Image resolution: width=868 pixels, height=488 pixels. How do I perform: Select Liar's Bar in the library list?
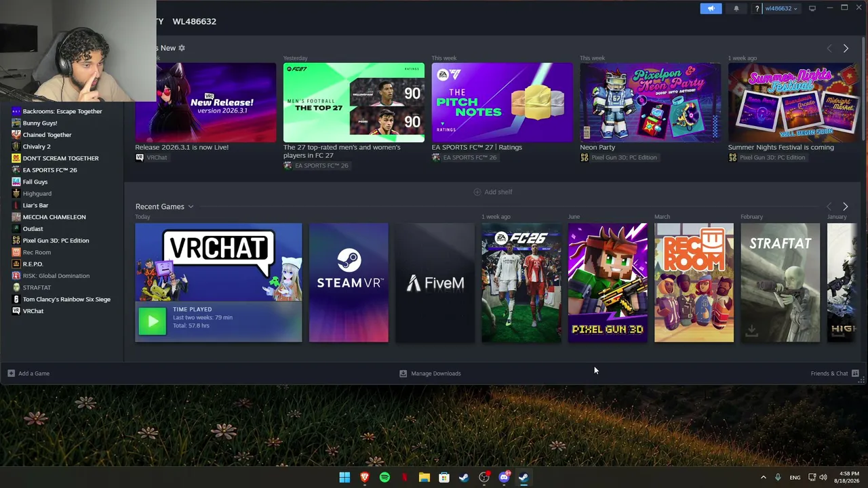point(35,205)
